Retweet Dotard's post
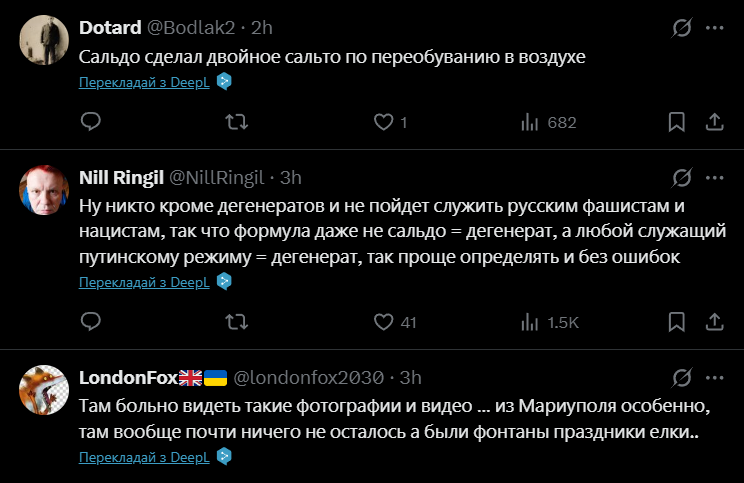 (237, 122)
